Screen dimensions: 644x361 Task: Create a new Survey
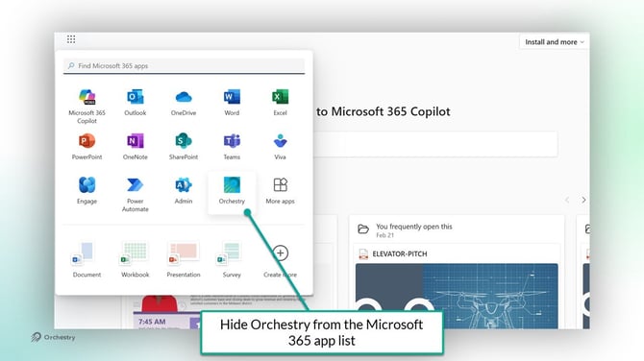pos(232,260)
